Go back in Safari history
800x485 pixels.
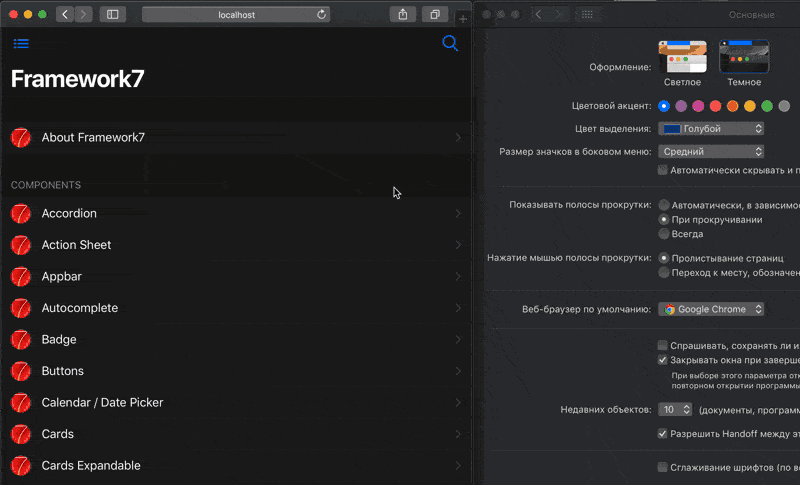pos(65,14)
